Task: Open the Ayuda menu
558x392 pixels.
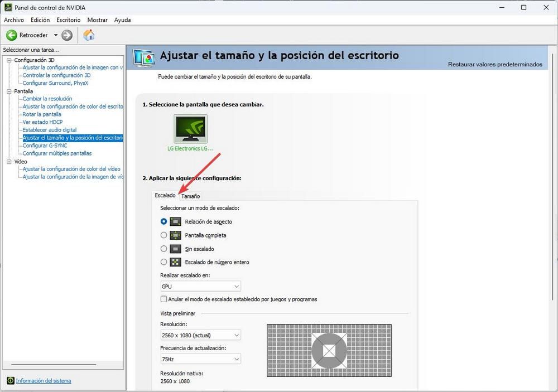Action: tap(122, 20)
